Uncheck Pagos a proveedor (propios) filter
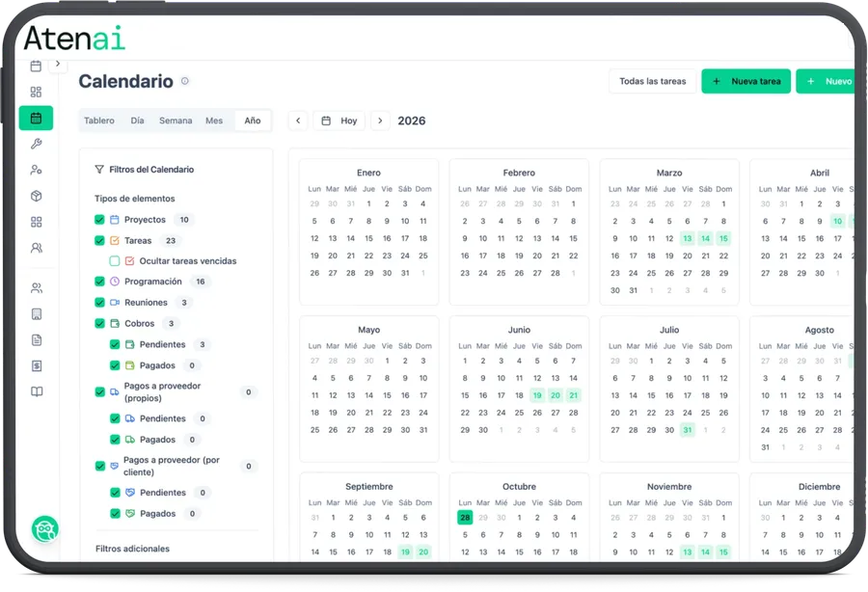This screenshot has width=868, height=592. point(99,391)
